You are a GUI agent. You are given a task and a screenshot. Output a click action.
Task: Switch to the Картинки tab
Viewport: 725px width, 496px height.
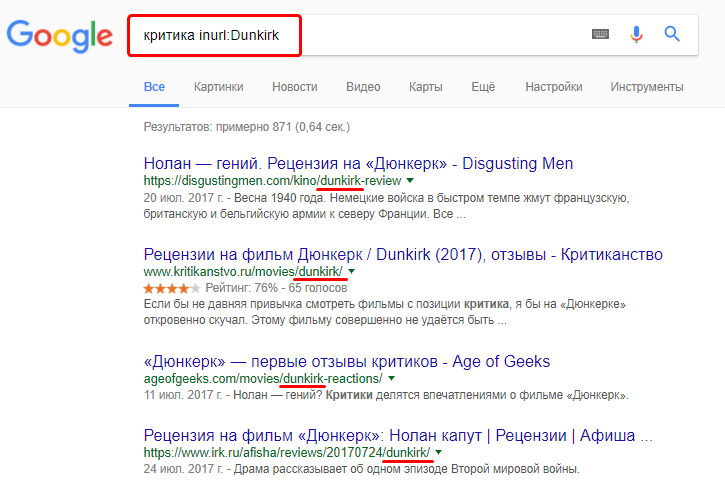218,87
